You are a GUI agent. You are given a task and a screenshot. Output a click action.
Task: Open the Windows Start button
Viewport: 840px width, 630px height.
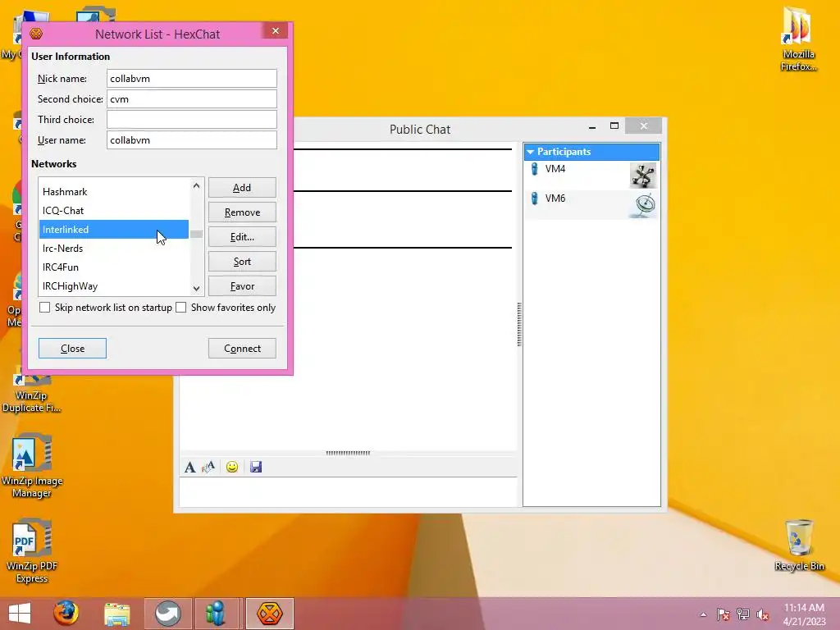coord(20,614)
